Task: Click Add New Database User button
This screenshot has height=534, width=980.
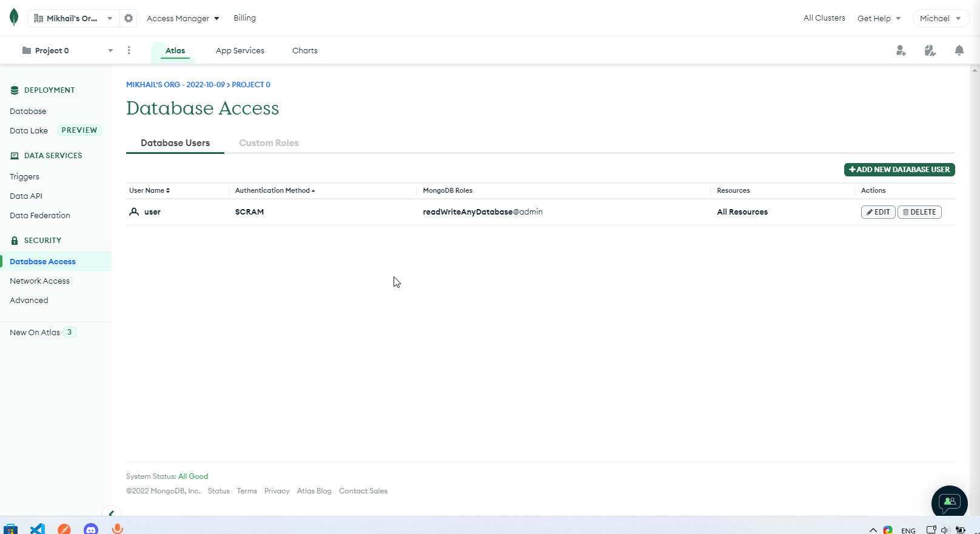Action: coord(899,170)
